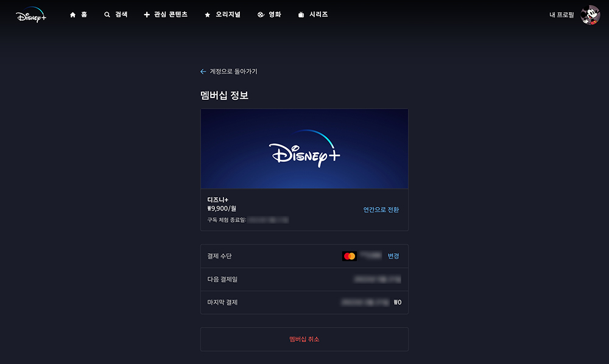
Task: Click the Disney+ membership banner image
Action: pyautogui.click(x=304, y=149)
